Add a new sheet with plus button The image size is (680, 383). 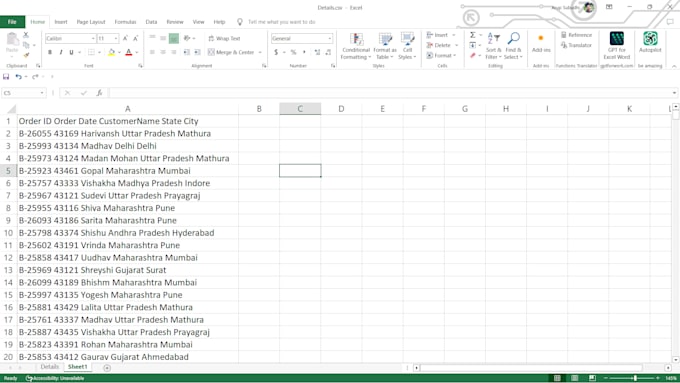107,368
